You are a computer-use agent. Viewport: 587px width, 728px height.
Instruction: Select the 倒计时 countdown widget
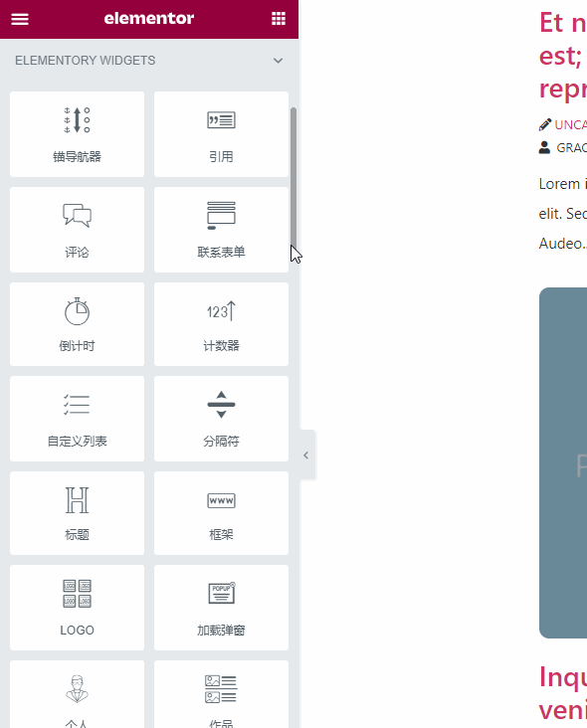click(x=77, y=324)
